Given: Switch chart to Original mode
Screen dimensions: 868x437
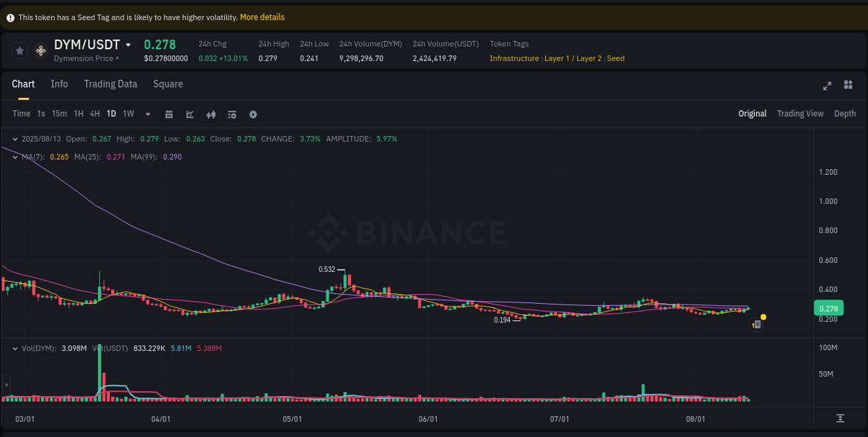Looking at the screenshot, I should (752, 113).
